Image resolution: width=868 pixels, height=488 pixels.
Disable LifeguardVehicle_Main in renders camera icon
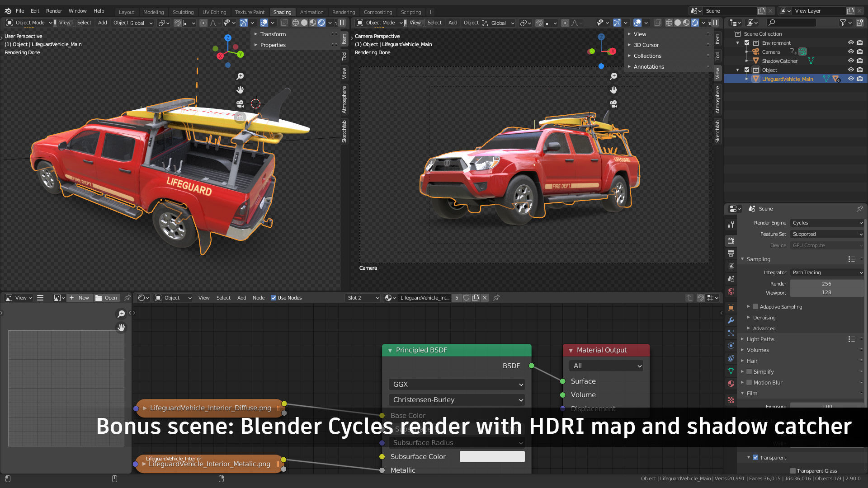coord(859,79)
